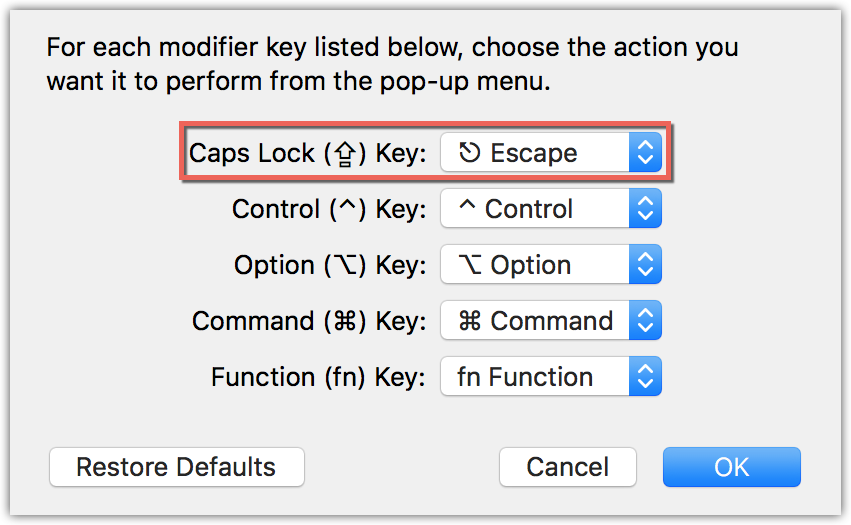Viewport: 851px width, 525px height.
Task: Confirm changes with the OK button
Action: pyautogui.click(x=732, y=467)
